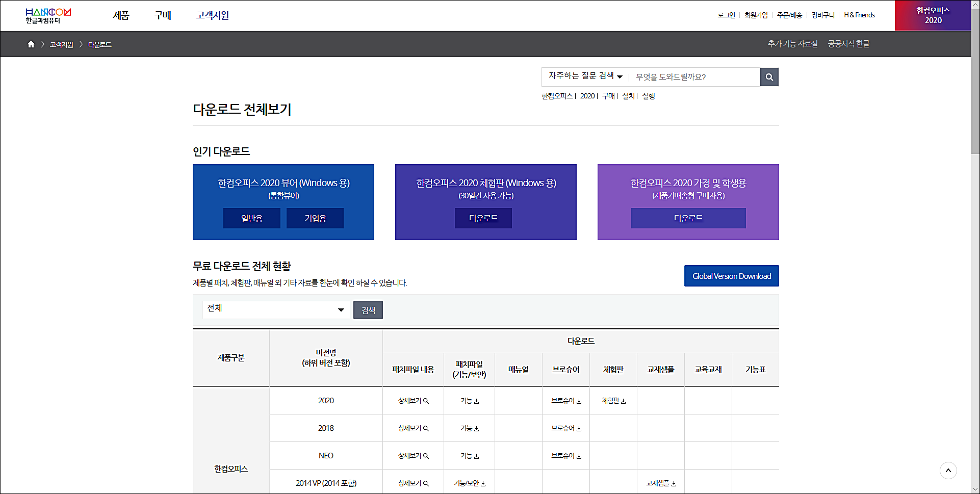Expand 자주하는 질문 검색 dropdown

[585, 76]
